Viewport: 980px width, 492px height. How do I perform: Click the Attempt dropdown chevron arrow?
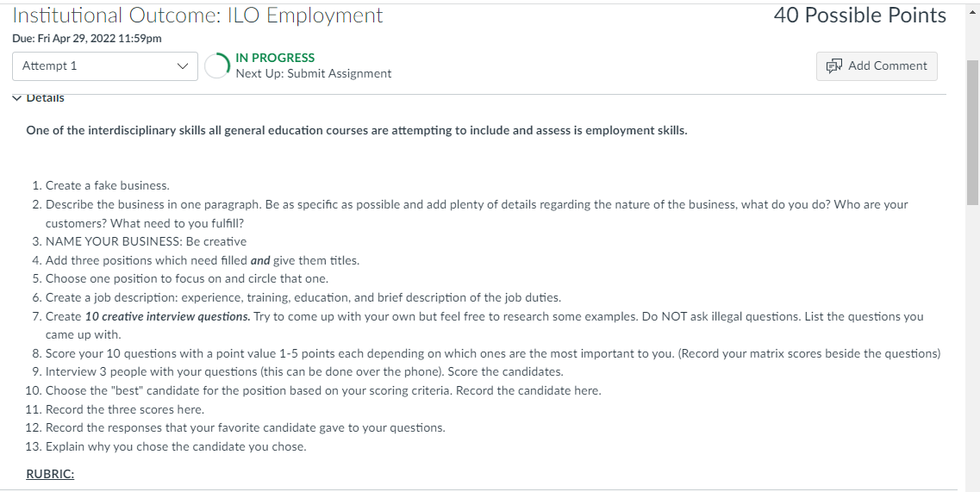pos(183,66)
